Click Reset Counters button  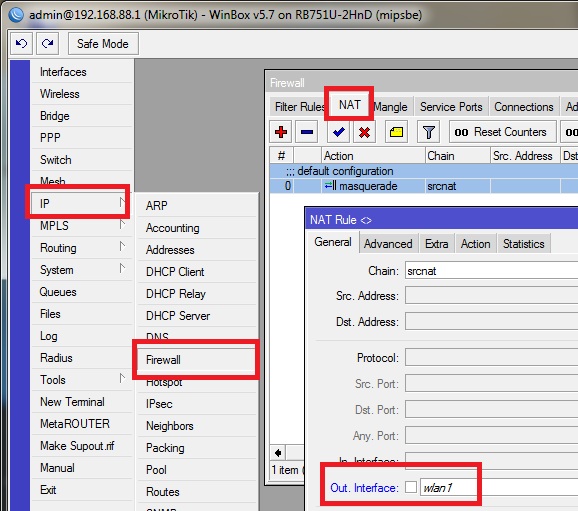502,132
